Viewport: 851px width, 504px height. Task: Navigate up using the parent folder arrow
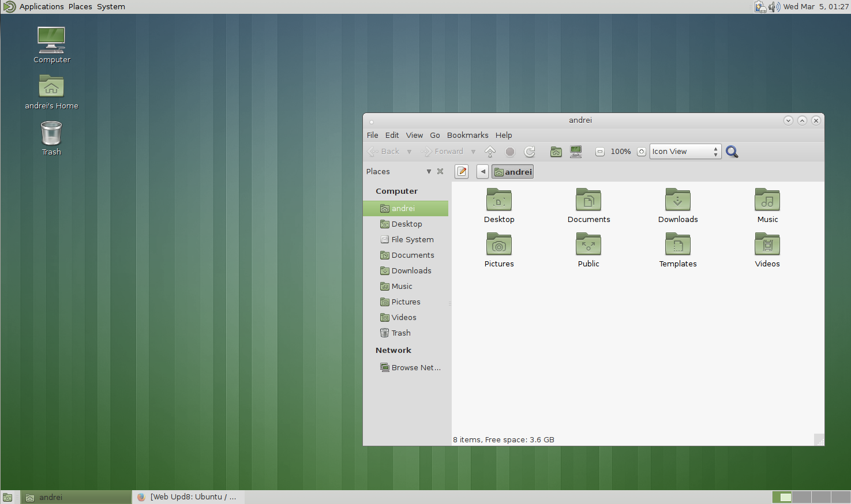click(490, 151)
